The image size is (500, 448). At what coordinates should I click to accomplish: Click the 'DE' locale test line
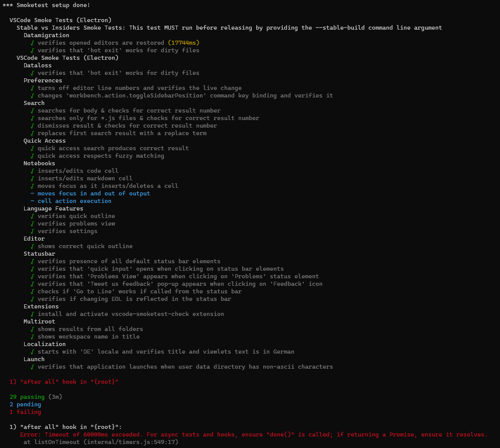tap(163, 352)
